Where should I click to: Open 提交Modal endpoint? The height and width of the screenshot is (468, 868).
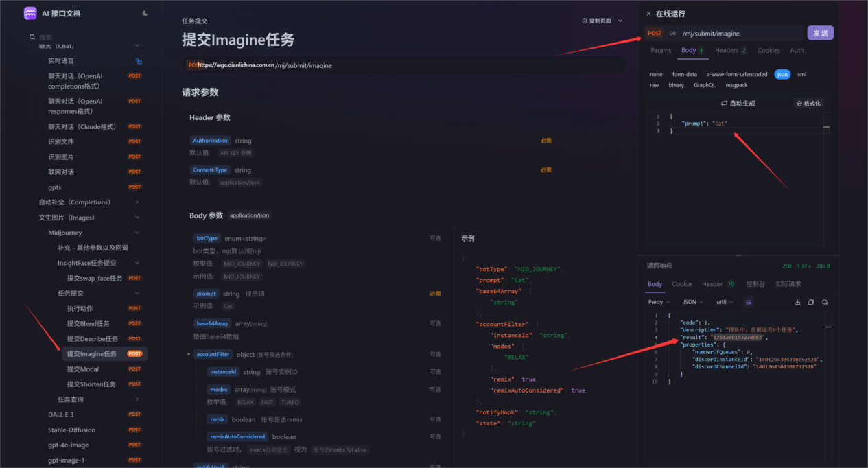point(83,369)
